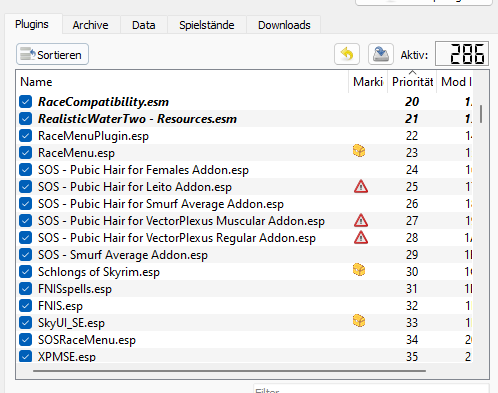Sort by Markierungen column header
This screenshot has height=393, width=498.
[x=368, y=82]
